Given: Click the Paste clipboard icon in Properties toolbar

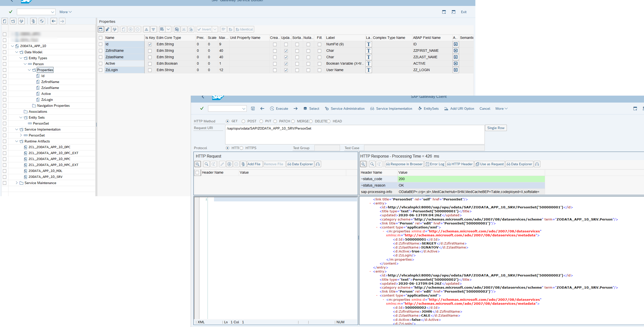Looking at the screenshot, I should tap(191, 29).
